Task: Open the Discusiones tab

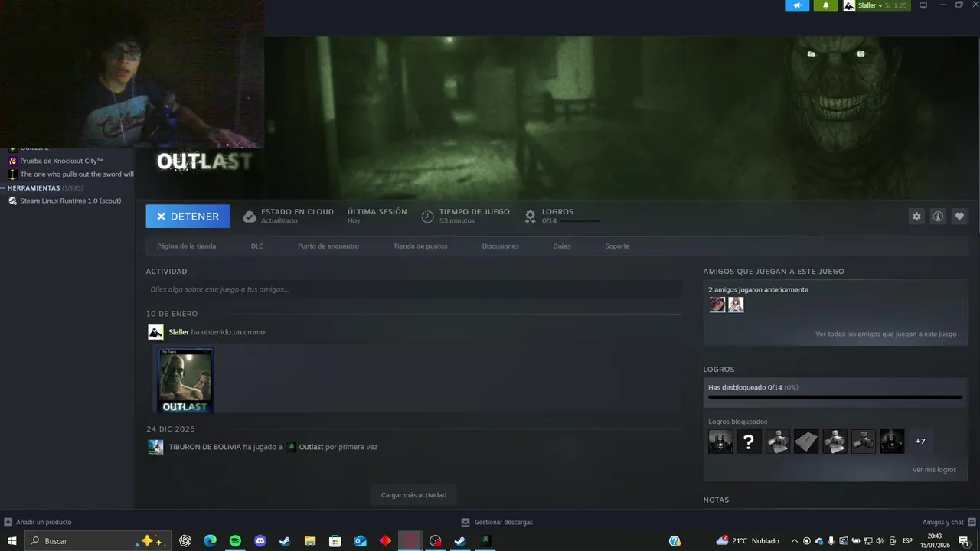Action: [501, 246]
